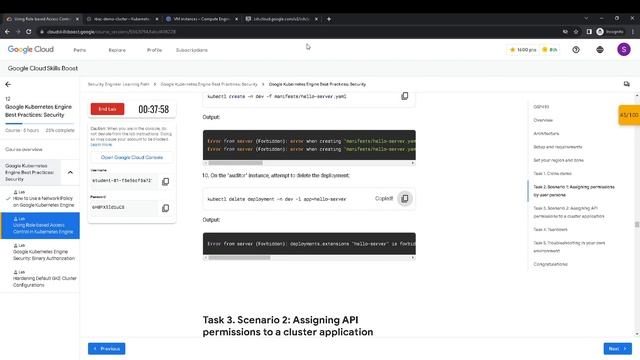Open the browser side panel icon
This screenshot has width=640, height=360.
pyautogui.click(x=589, y=31)
